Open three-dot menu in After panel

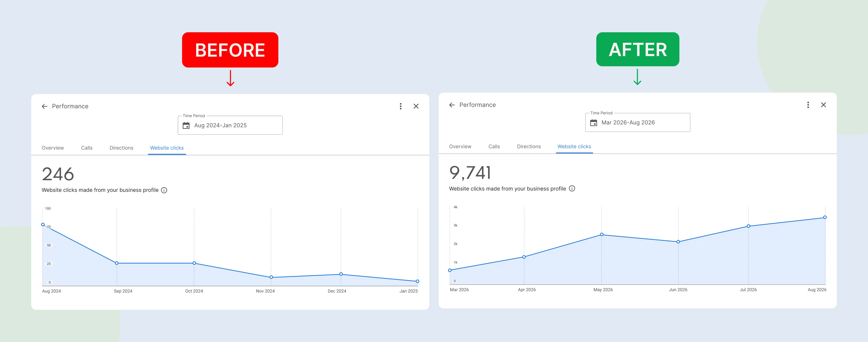(x=808, y=105)
